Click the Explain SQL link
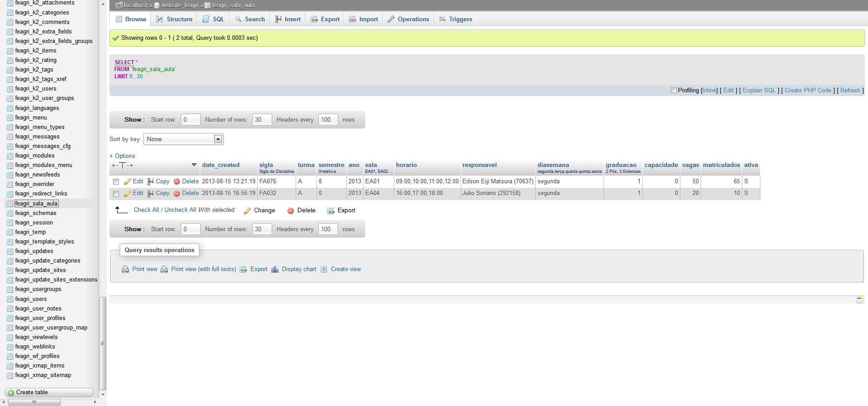Viewport: 868px width, 406px height. tap(759, 91)
